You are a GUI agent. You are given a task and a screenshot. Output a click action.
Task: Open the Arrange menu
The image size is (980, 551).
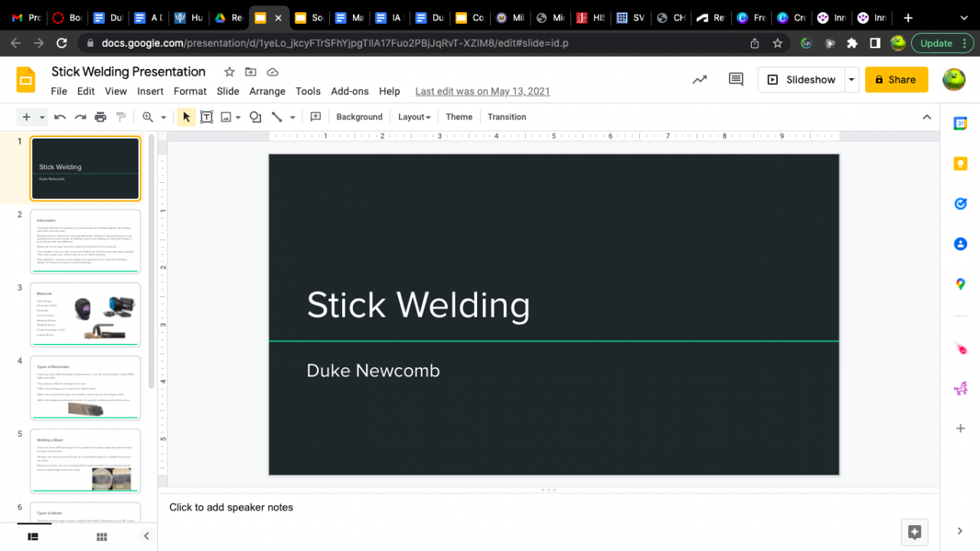tap(267, 91)
